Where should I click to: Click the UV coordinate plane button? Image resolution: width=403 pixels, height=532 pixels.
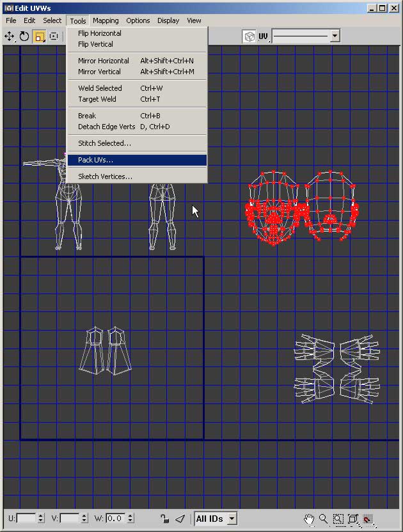pos(263,36)
